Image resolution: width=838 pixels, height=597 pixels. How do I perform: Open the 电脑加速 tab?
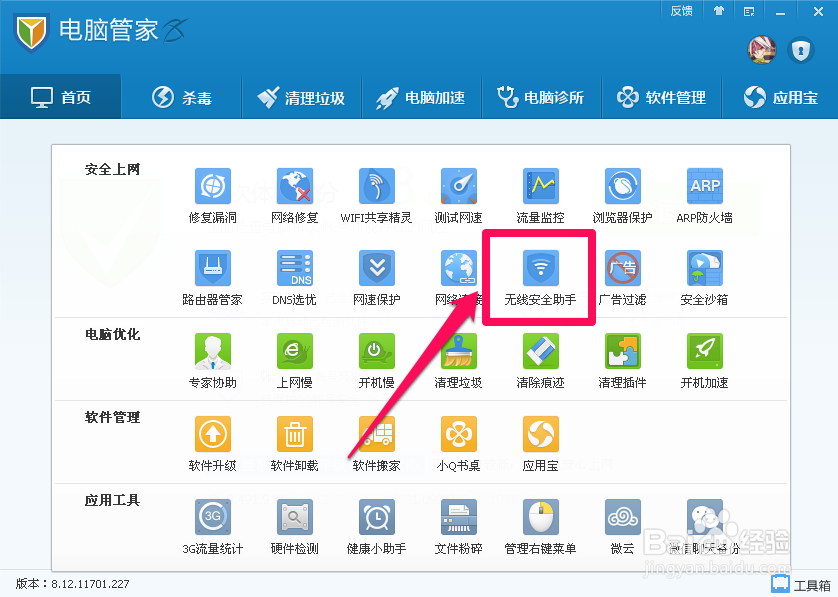click(x=421, y=97)
